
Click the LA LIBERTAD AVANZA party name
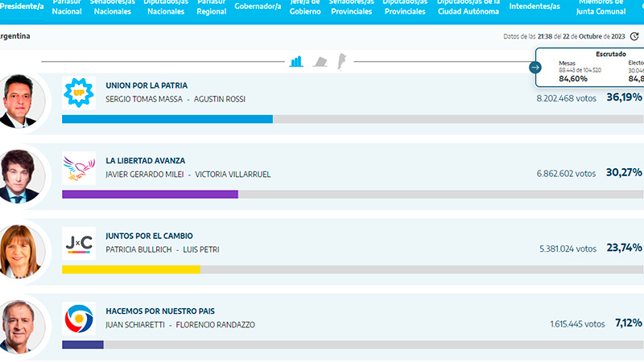pos(149,161)
